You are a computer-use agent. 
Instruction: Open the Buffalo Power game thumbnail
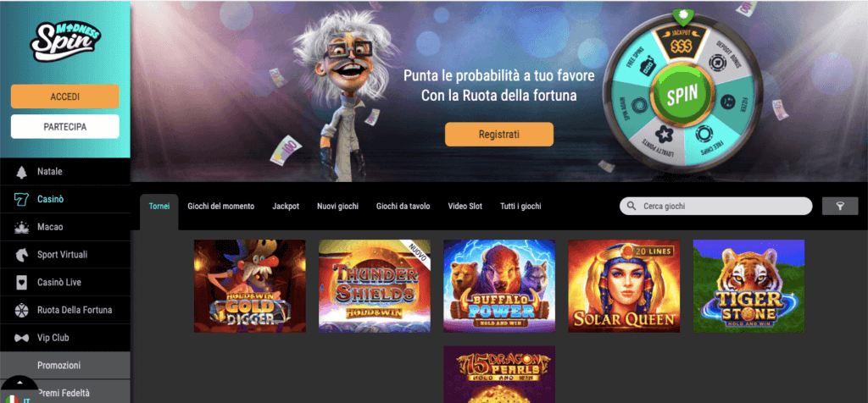pyautogui.click(x=499, y=286)
